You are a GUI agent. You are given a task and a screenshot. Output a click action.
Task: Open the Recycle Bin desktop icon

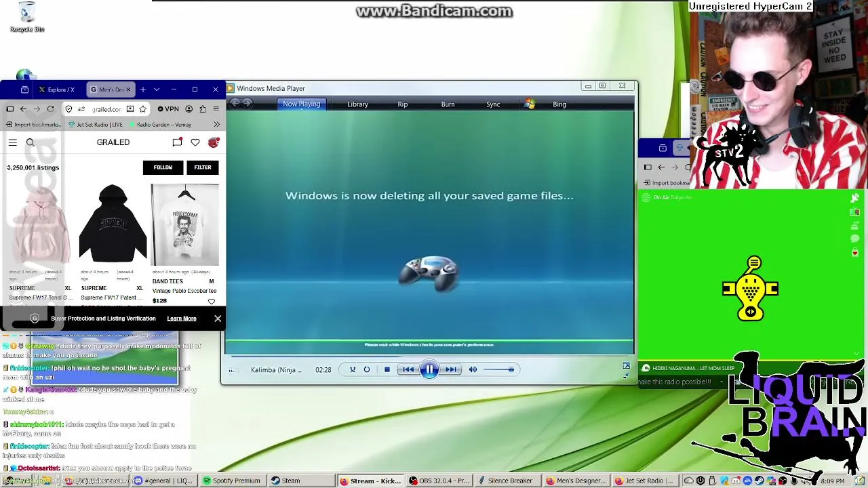tap(27, 17)
